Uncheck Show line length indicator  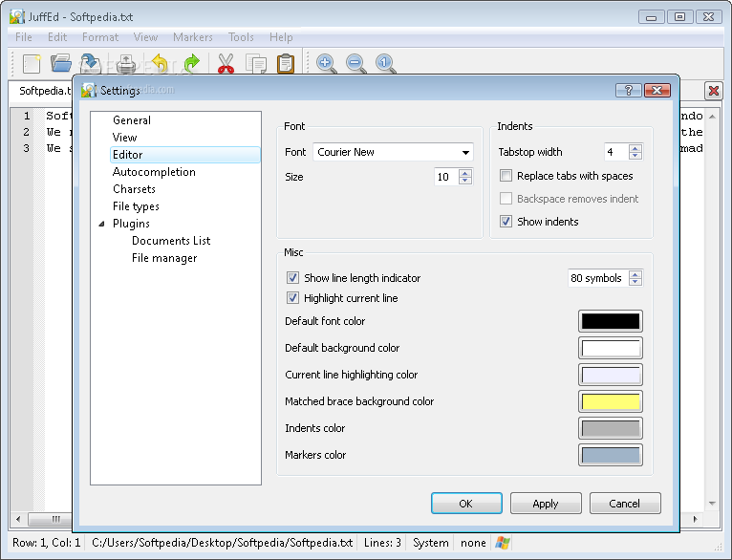[292, 278]
